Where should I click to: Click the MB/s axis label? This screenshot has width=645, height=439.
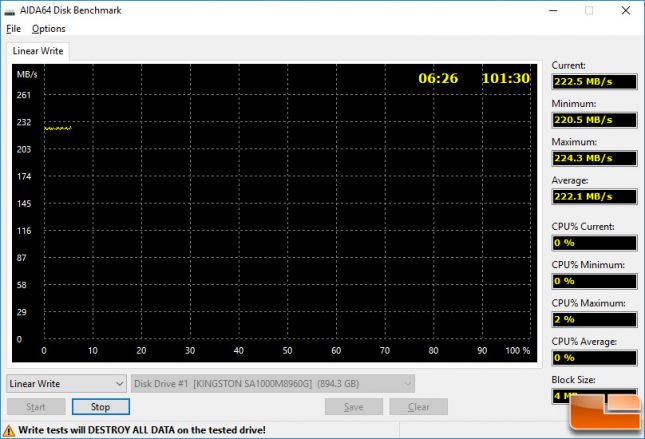tap(27, 74)
